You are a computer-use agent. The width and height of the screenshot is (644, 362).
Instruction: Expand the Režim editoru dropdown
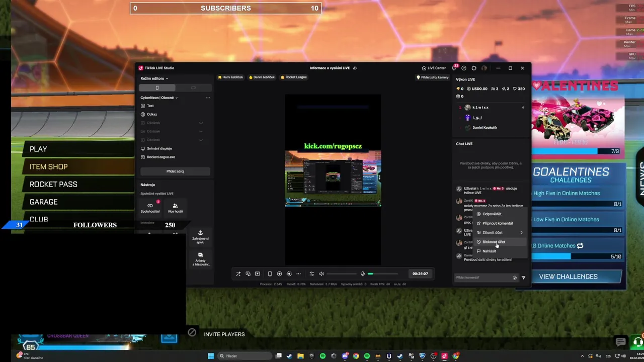154,78
